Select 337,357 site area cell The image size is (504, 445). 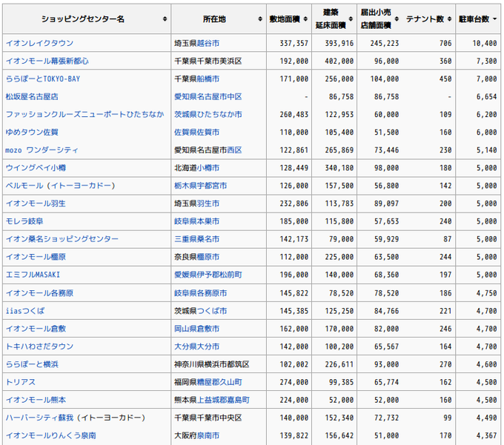click(289, 43)
